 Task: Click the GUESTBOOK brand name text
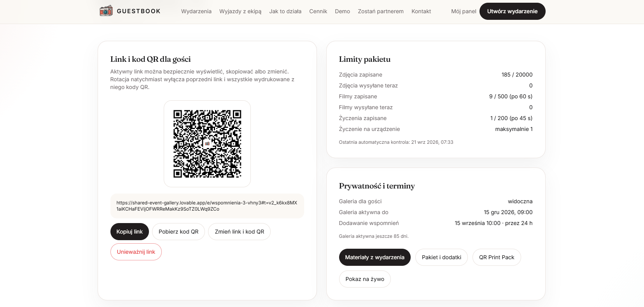(138, 11)
